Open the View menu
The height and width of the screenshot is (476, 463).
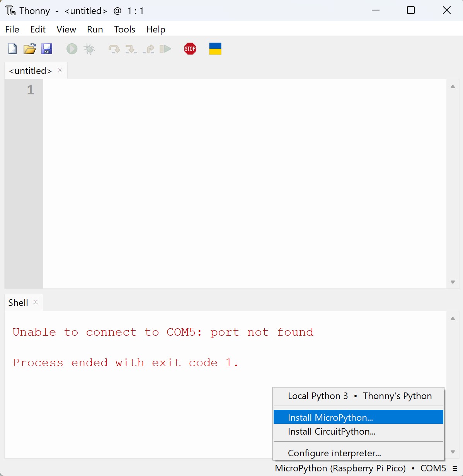(66, 29)
